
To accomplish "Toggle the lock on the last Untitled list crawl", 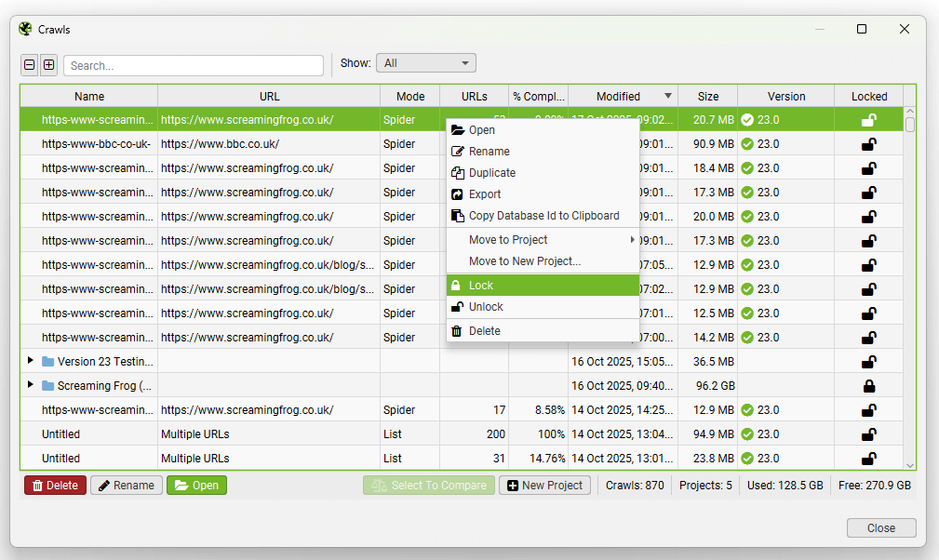I will tap(869, 458).
